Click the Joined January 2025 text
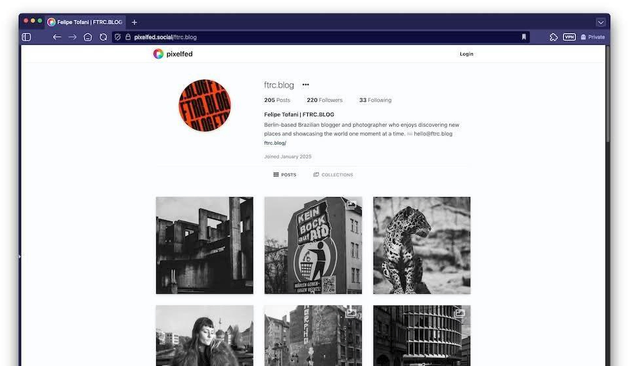The height and width of the screenshot is (366, 630). pos(288,157)
